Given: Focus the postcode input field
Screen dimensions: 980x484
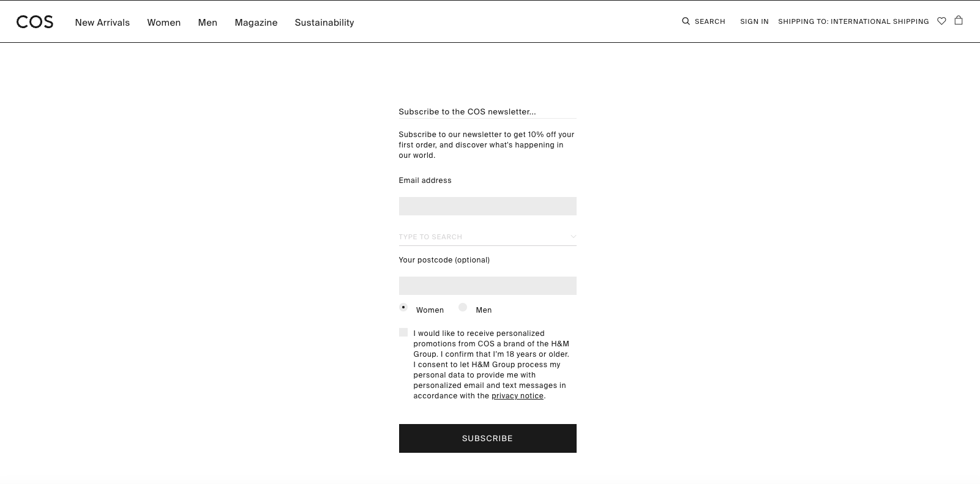Looking at the screenshot, I should pos(488,286).
